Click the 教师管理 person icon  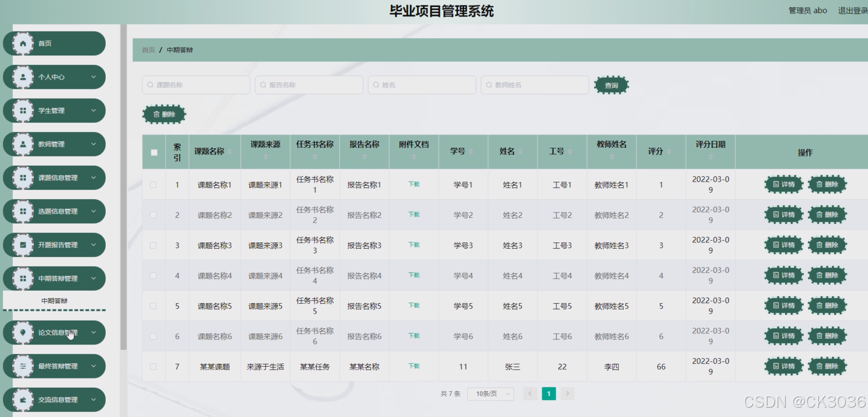[23, 144]
